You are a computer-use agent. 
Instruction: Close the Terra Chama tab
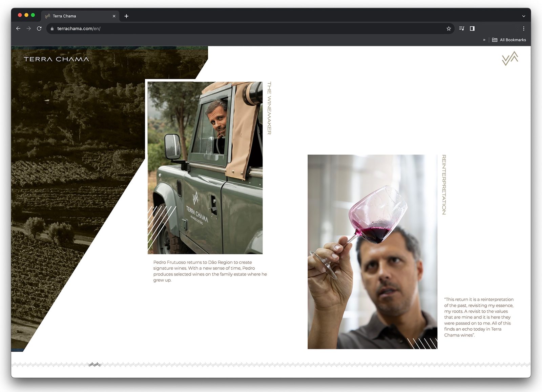pyautogui.click(x=114, y=16)
